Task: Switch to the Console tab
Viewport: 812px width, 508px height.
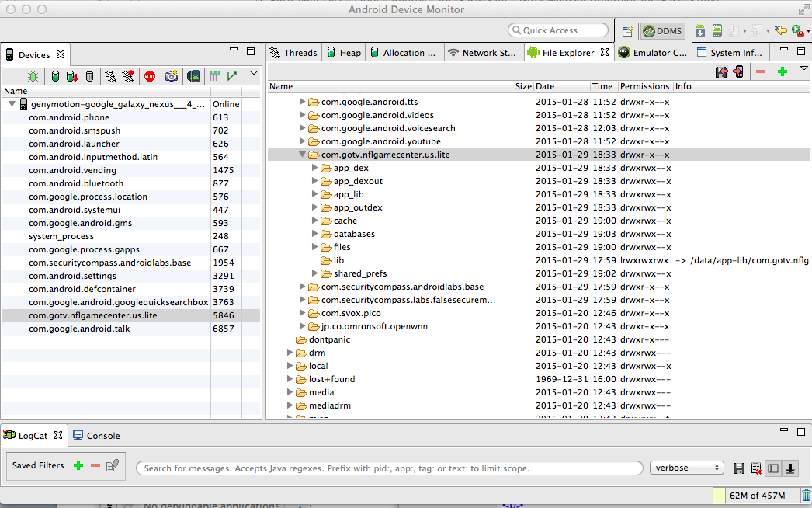Action: click(97, 436)
